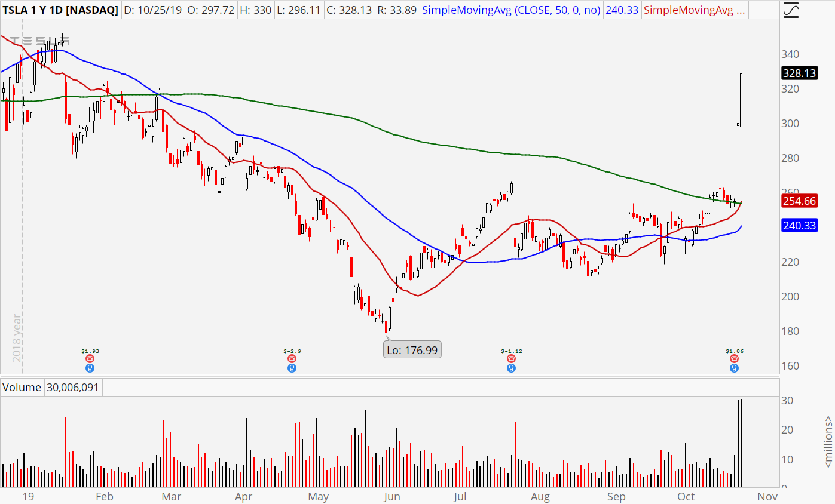Click the Sep label on the time axis
This screenshot has height=504, width=835.
pyautogui.click(x=616, y=496)
